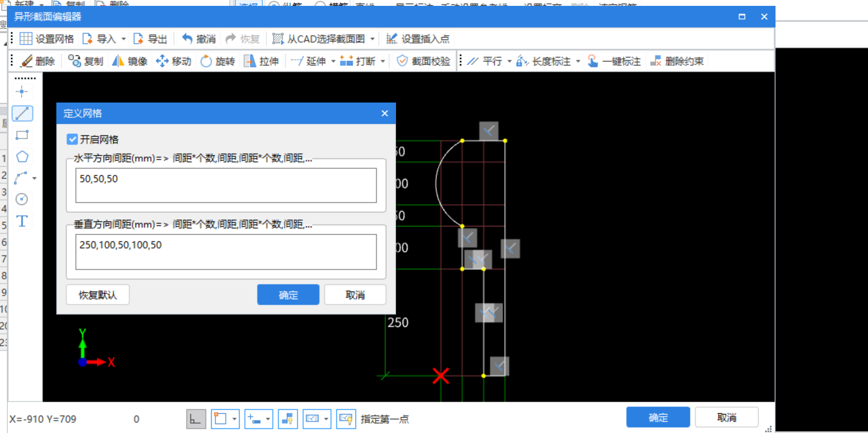Cancel the 定义网格 dialog with 取消
This screenshot has width=868, height=433.
[355, 295]
